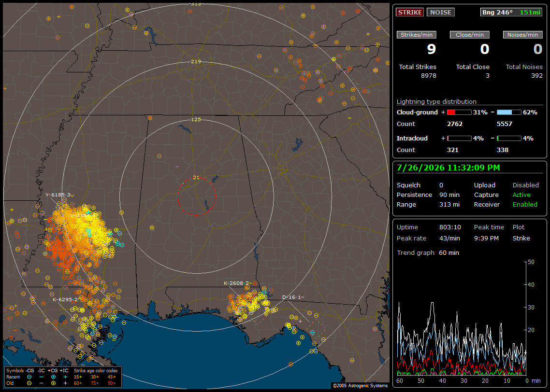Click the 219 range ring label
This screenshot has width=550, height=392.
tap(196, 61)
